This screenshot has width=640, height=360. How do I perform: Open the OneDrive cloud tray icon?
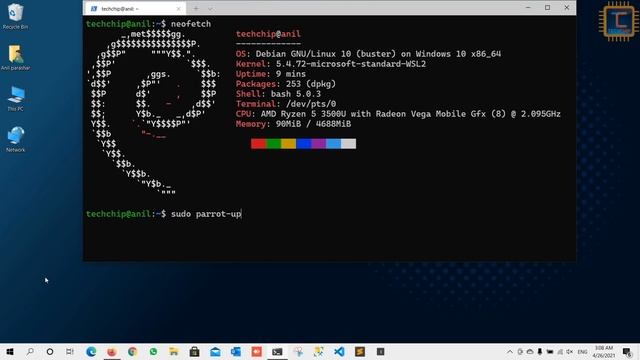point(530,351)
